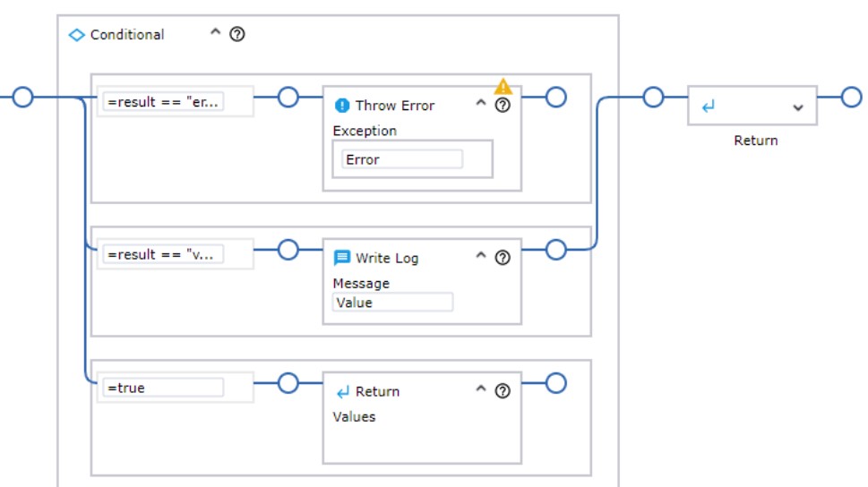Viewport: 868px width, 487px height.
Task: Open help for Return activity
Action: 503,391
